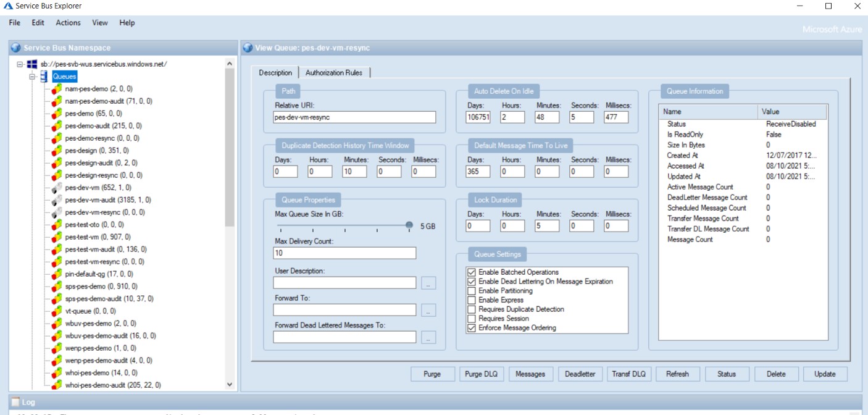Click the pes-design-audit queue icon
The width and height of the screenshot is (868, 415).
pos(56,163)
